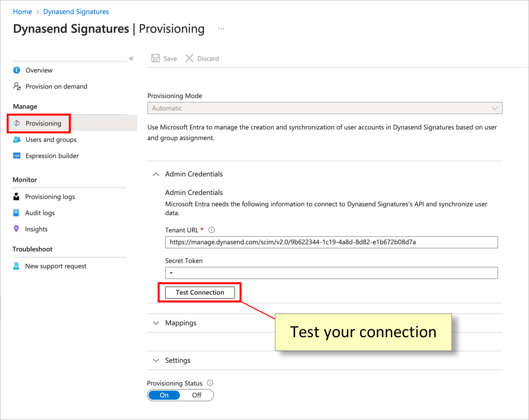Enable Provisioning Status On
529x420 pixels.
point(164,395)
